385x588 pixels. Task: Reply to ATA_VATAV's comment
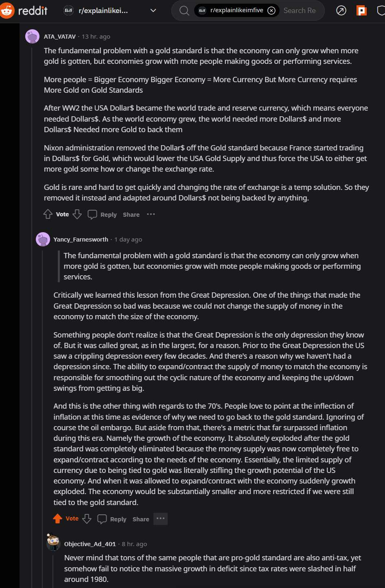click(102, 215)
